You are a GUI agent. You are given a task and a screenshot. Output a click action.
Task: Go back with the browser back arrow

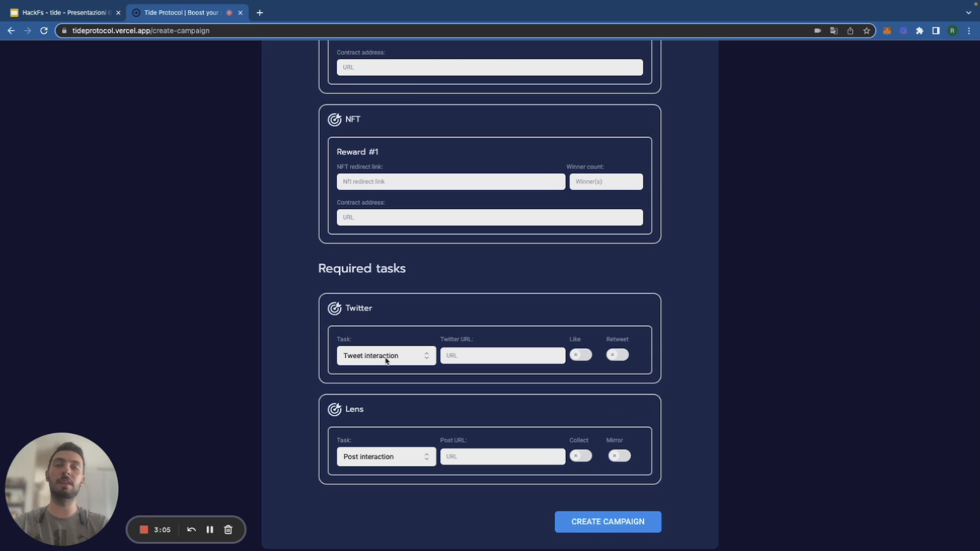(11, 31)
